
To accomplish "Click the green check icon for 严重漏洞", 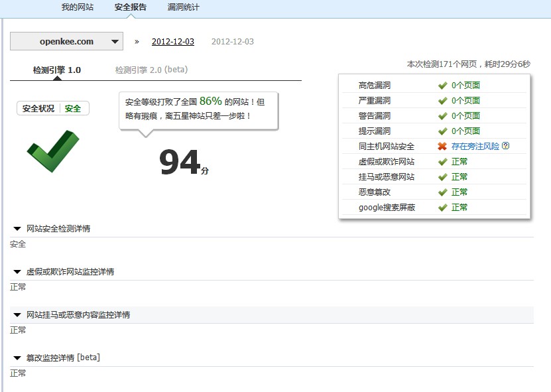I will (x=442, y=100).
